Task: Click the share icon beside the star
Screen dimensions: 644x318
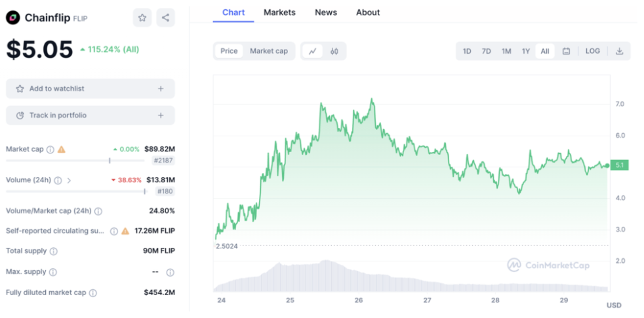Action: [165, 18]
